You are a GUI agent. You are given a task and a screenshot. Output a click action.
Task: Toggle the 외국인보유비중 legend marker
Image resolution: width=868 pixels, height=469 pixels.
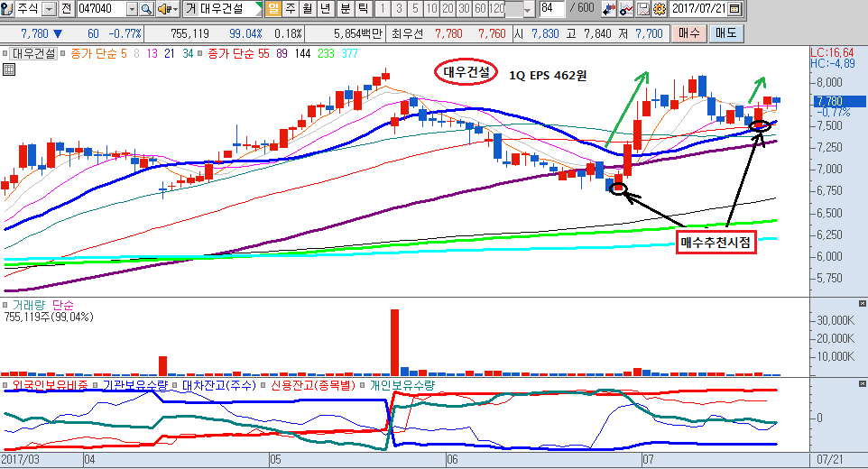5,385
